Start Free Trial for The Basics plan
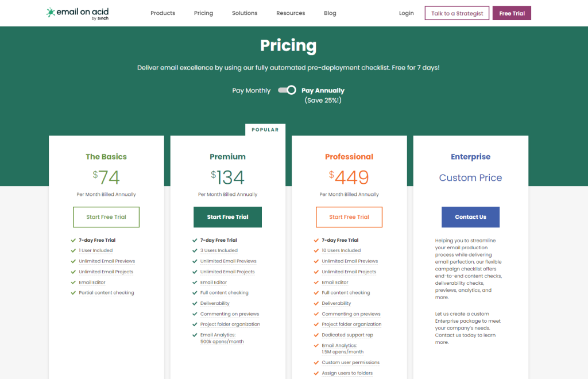The image size is (588, 379). point(106,216)
